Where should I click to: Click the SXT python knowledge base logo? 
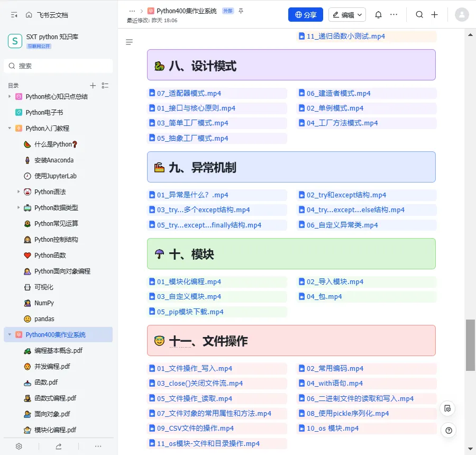[x=15, y=41]
